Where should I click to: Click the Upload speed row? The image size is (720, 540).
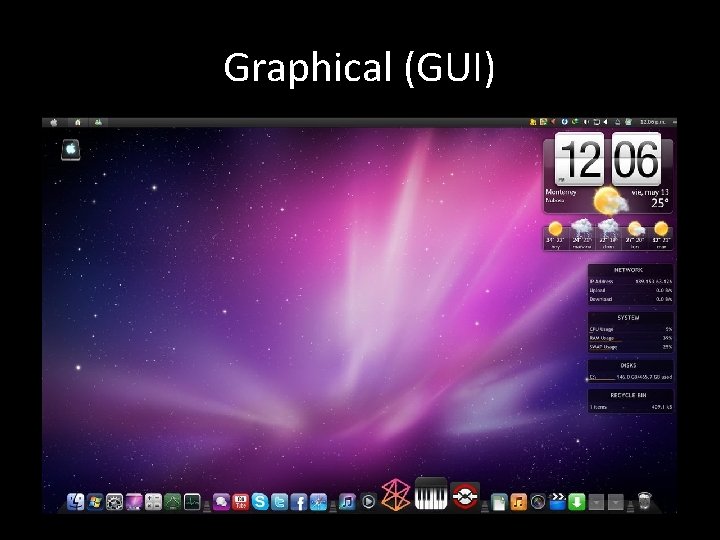coord(630,290)
